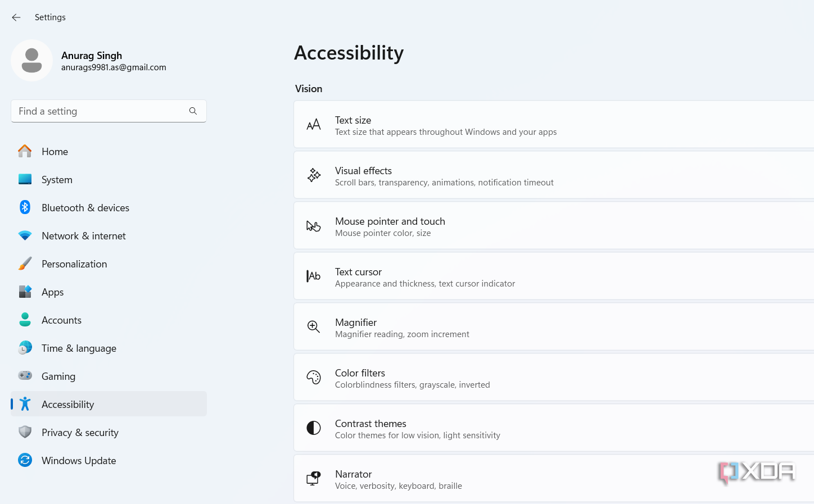
Task: Choose the Network & internet Wi-Fi icon
Action: (x=25, y=236)
